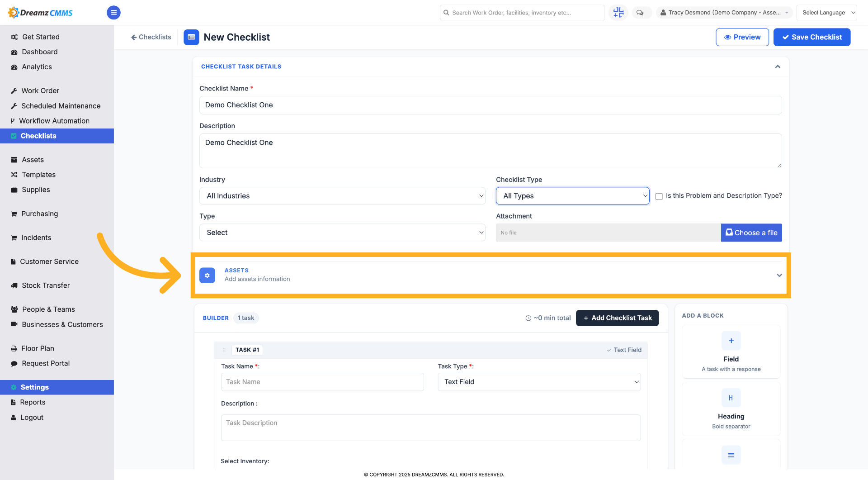Open Settings in sidebar

pos(57,387)
